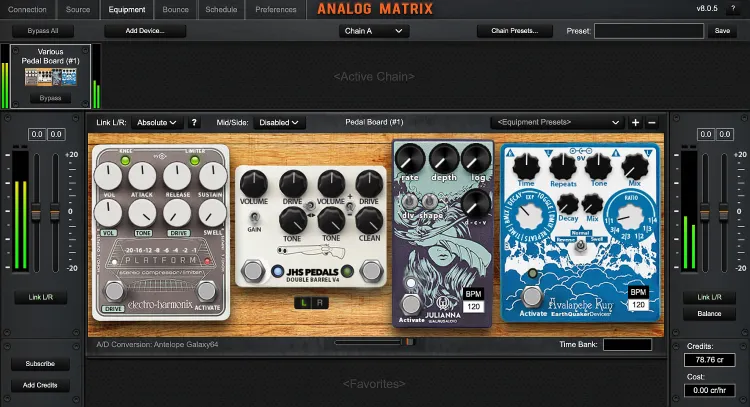Toggle output Link L/R button

(x=709, y=297)
